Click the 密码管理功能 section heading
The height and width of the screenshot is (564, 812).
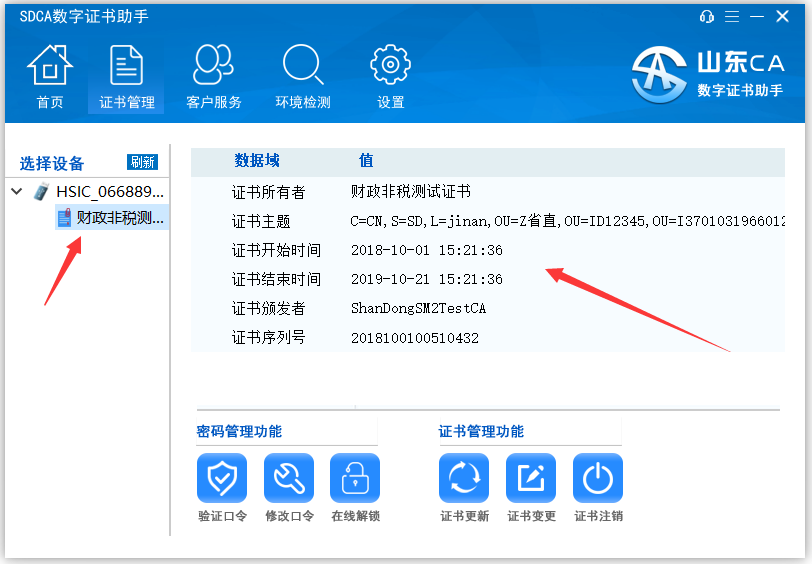(x=239, y=431)
